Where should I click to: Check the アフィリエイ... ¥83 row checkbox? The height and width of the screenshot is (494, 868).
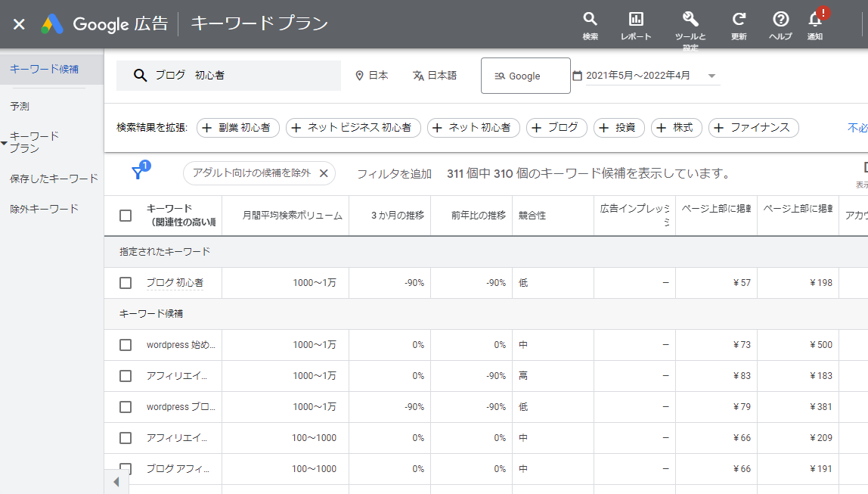click(x=126, y=376)
